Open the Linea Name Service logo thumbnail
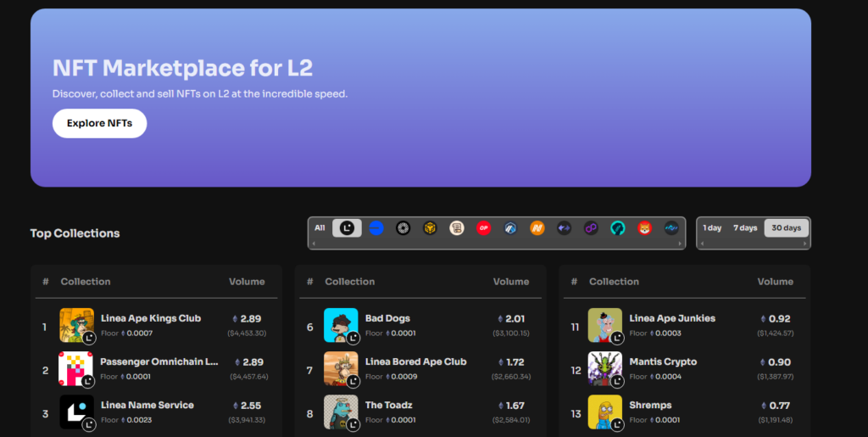Image resolution: width=868 pixels, height=437 pixels. tap(76, 412)
